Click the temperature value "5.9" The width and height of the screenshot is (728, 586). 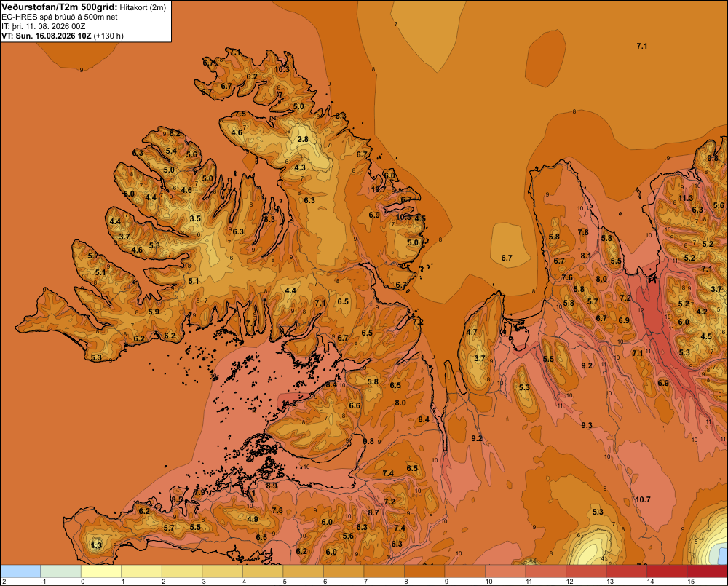coord(154,312)
